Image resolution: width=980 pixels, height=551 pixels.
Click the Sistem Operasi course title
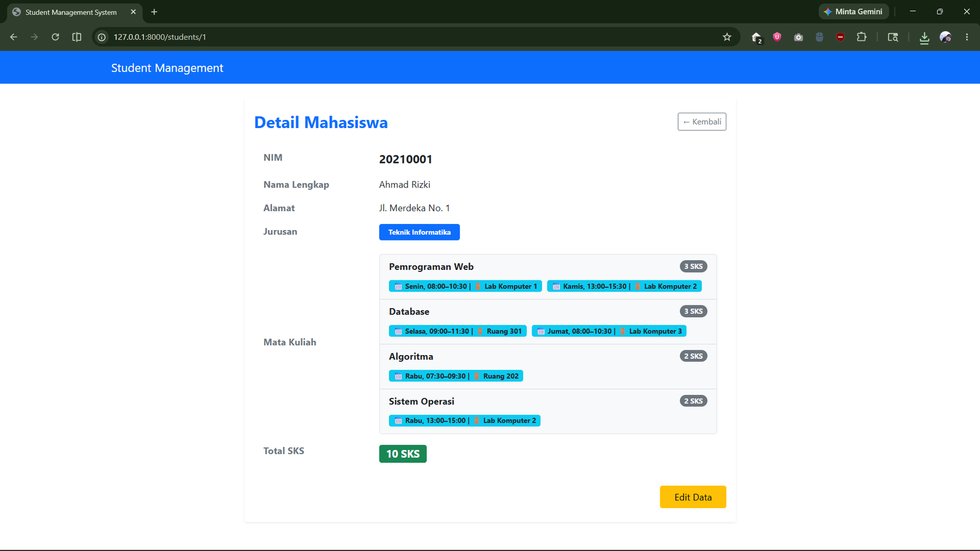click(x=421, y=402)
